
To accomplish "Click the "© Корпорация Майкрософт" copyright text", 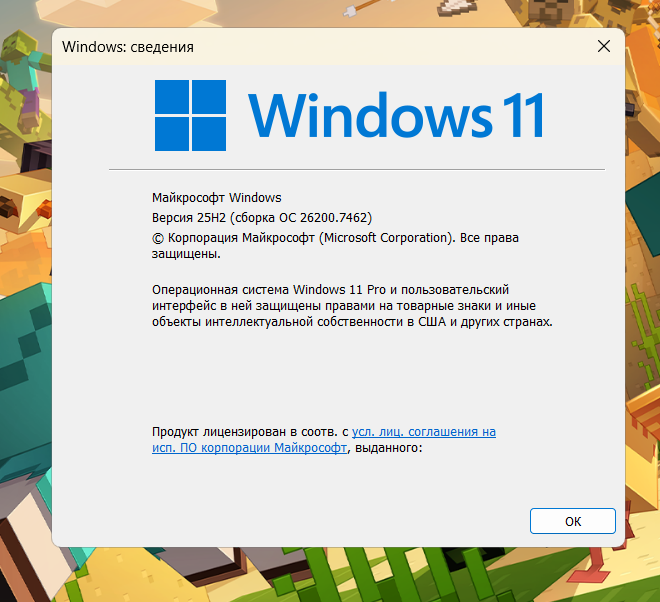I will 335,246.
